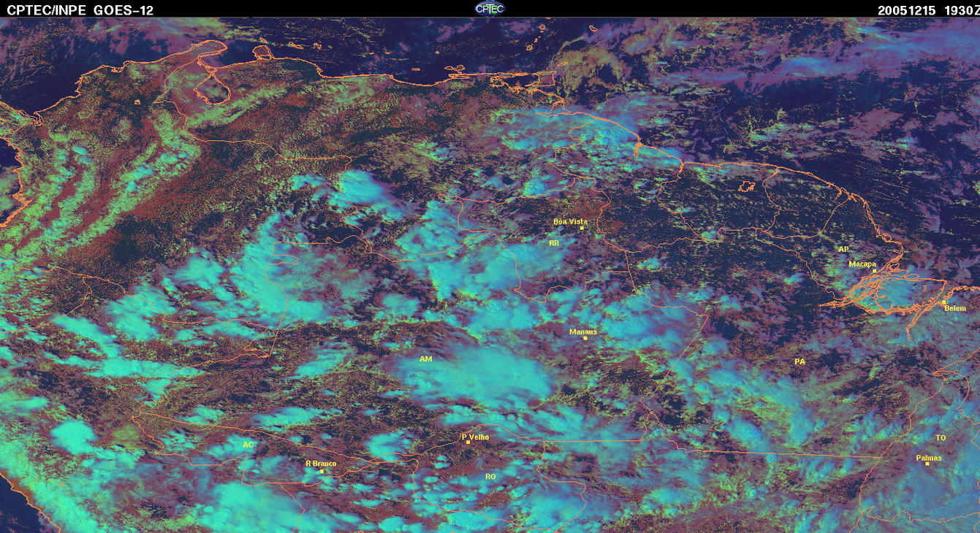Image resolution: width=980 pixels, height=533 pixels.
Task: Click the AC state label
Action: (x=248, y=445)
